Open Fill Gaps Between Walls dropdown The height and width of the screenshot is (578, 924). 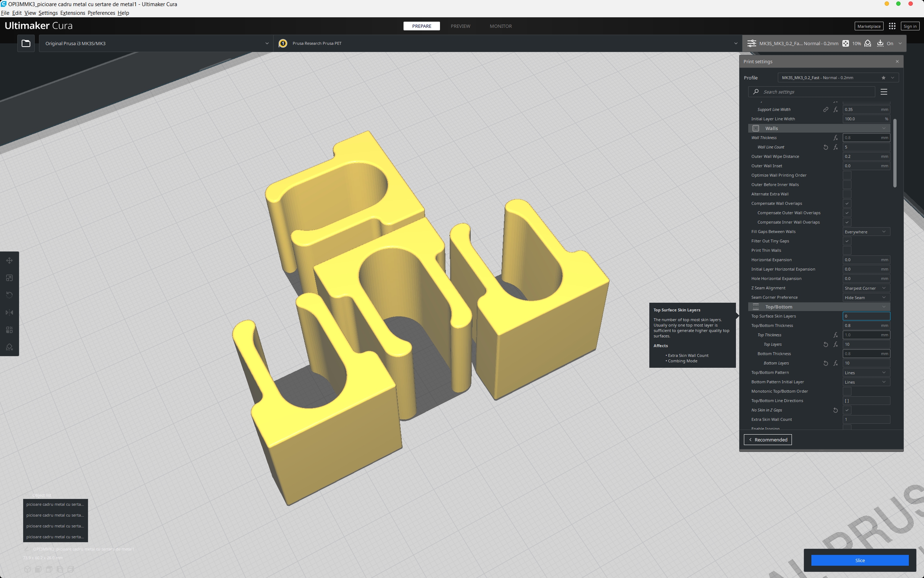(x=866, y=232)
